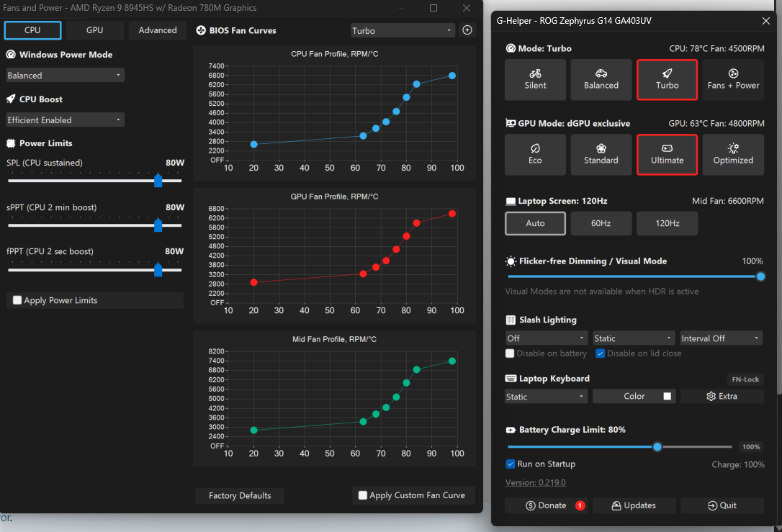Open keyboard Extra settings
Viewport: 782px width, 532px height.
tap(722, 397)
